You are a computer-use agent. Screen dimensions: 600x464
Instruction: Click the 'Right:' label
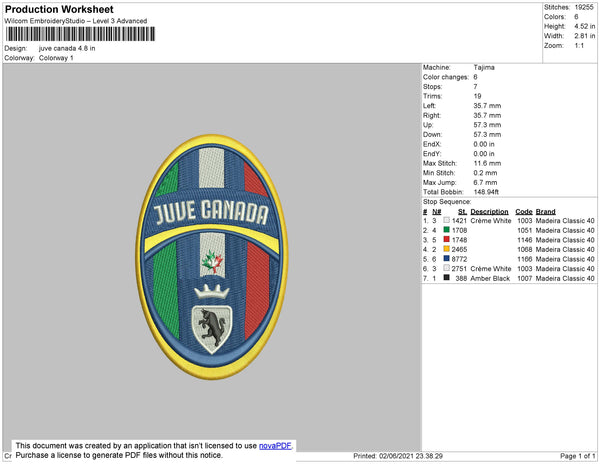(x=432, y=116)
